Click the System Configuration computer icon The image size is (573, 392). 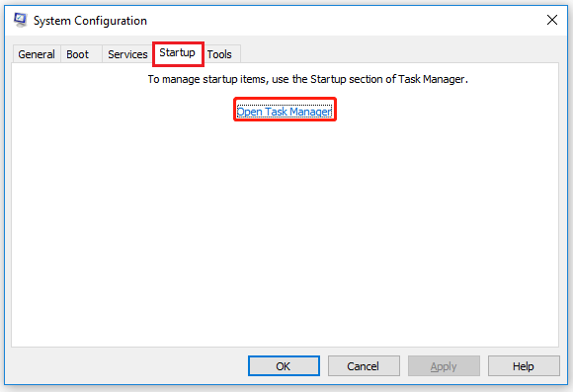click(x=21, y=20)
